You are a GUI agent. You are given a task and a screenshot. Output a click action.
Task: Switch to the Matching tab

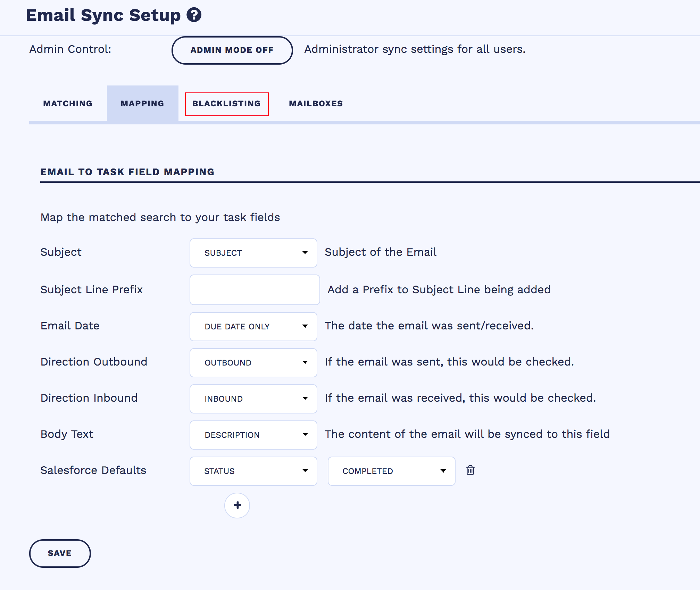tap(68, 104)
